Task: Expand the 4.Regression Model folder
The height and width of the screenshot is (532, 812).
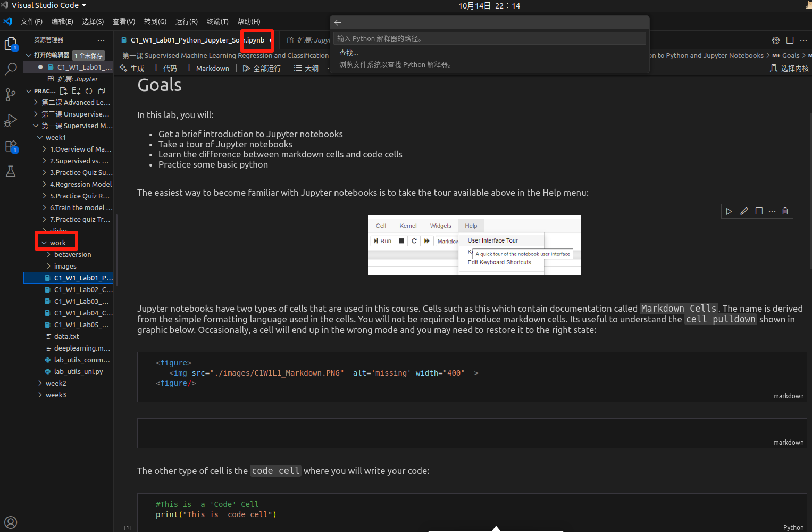Action: point(77,184)
